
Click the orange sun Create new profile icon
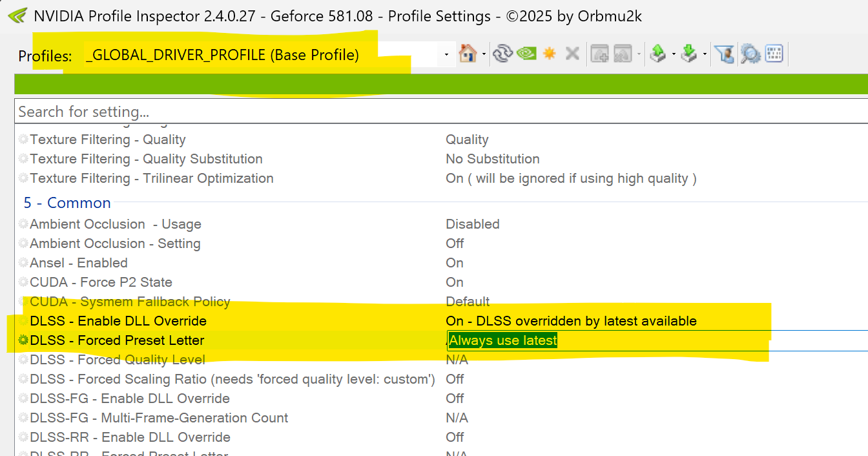(549, 54)
